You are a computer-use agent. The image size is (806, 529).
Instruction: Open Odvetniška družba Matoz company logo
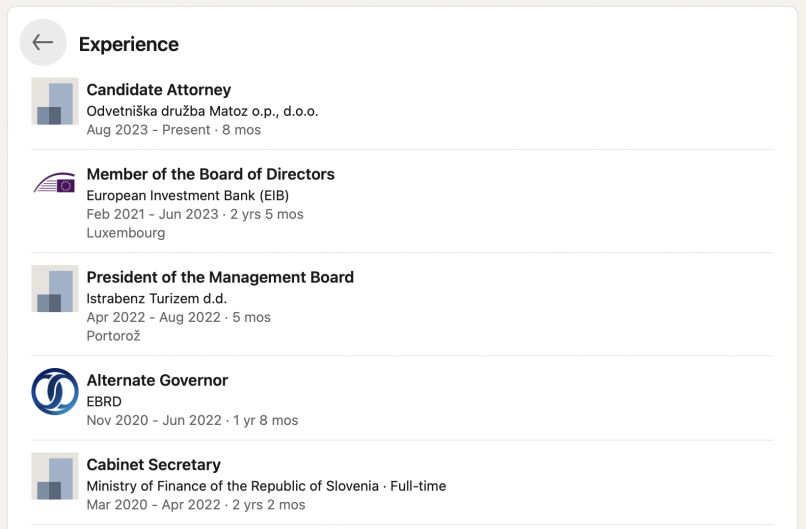point(54,101)
